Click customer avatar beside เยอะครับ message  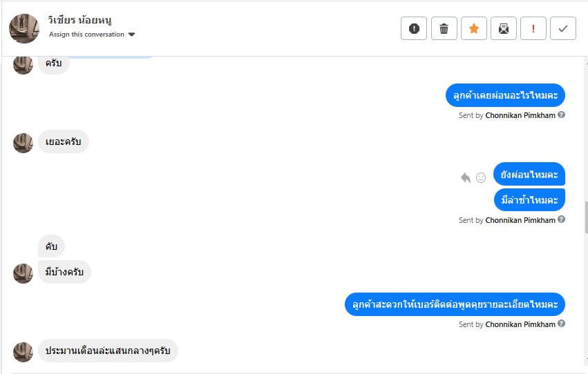pyautogui.click(x=23, y=143)
